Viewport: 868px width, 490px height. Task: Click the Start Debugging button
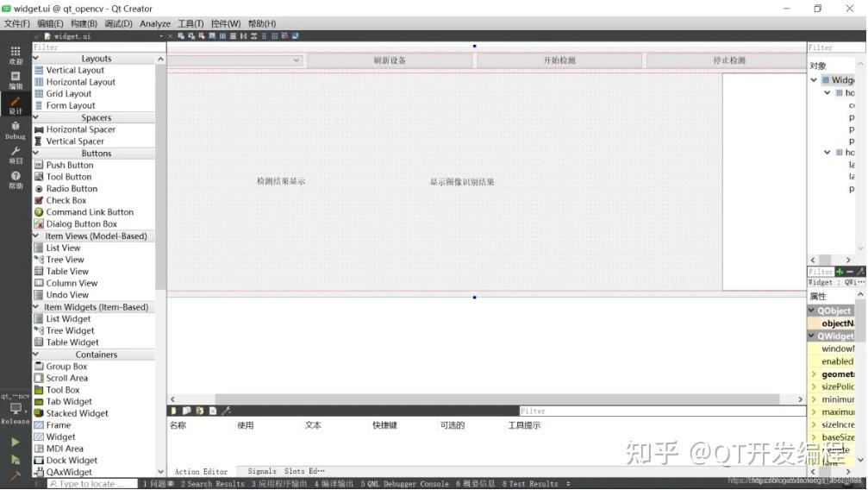[16, 460]
